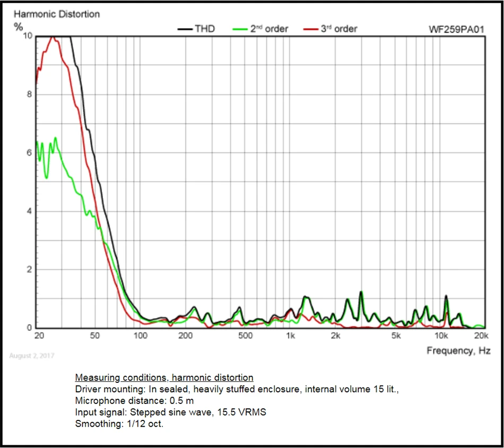
Task: Click the 'Measuring conditions, harmonic distortion' heading
Action: click(164, 377)
